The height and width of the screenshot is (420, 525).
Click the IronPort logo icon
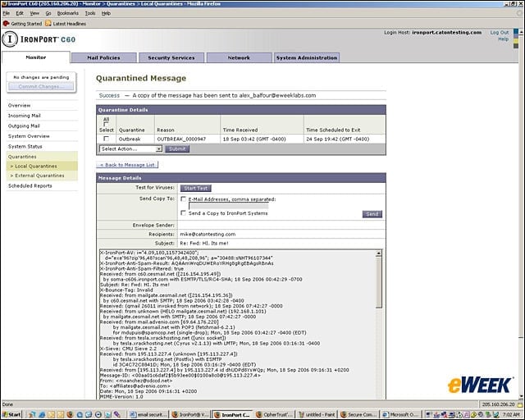pos(10,39)
